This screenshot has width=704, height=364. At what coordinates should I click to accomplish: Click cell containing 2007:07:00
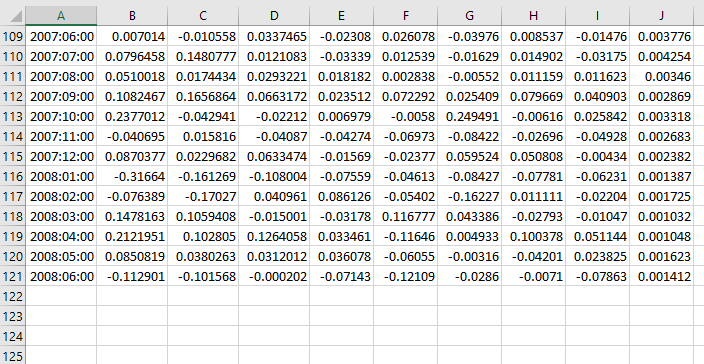pos(61,57)
